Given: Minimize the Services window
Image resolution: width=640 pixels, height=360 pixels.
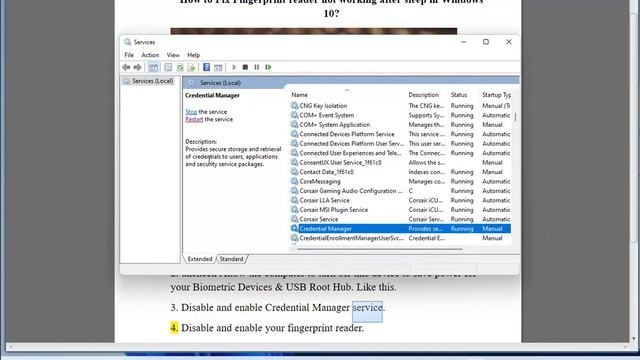Looking at the screenshot, I should [x=463, y=42].
